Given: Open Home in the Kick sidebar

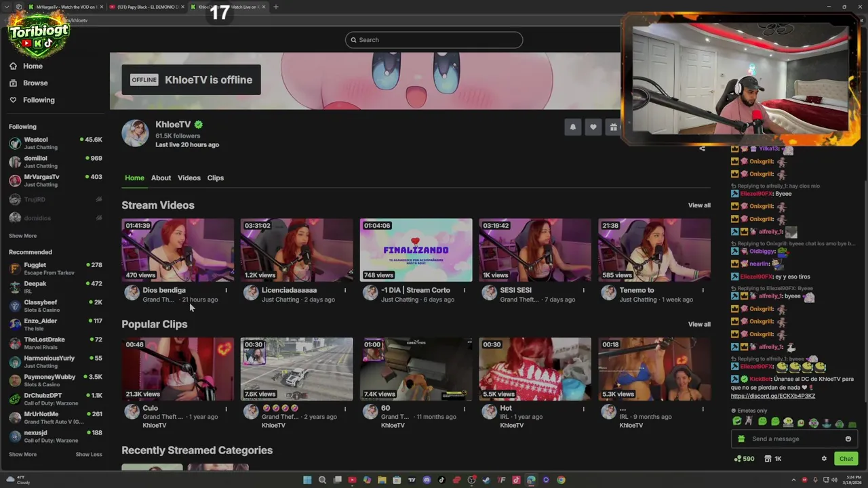Looking at the screenshot, I should coord(26,66).
